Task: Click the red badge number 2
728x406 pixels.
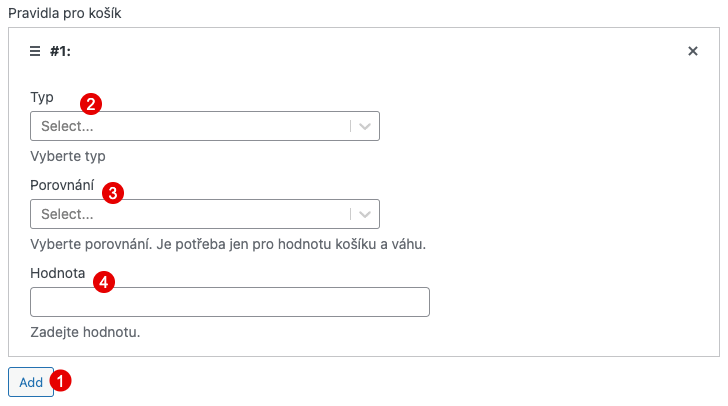Action: 92,103
